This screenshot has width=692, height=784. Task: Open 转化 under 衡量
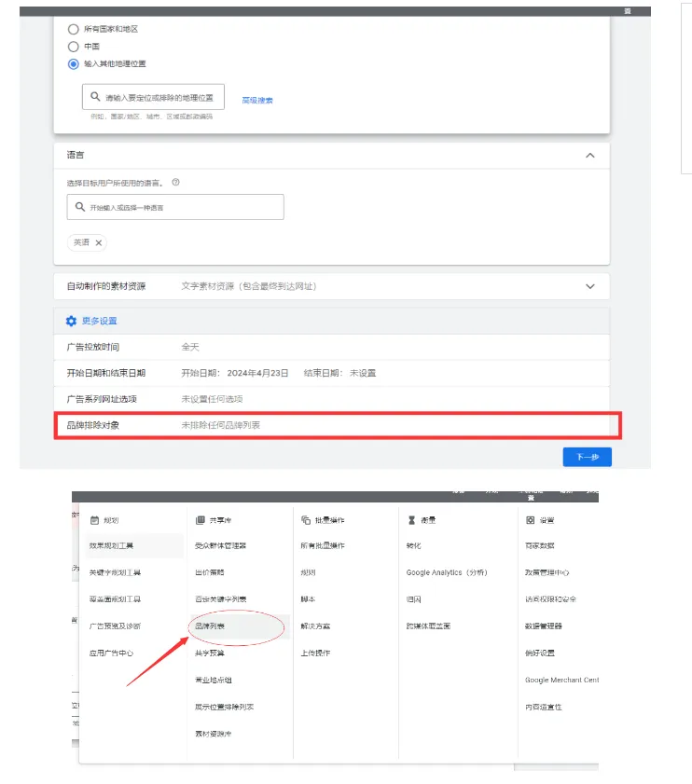pyautogui.click(x=413, y=545)
